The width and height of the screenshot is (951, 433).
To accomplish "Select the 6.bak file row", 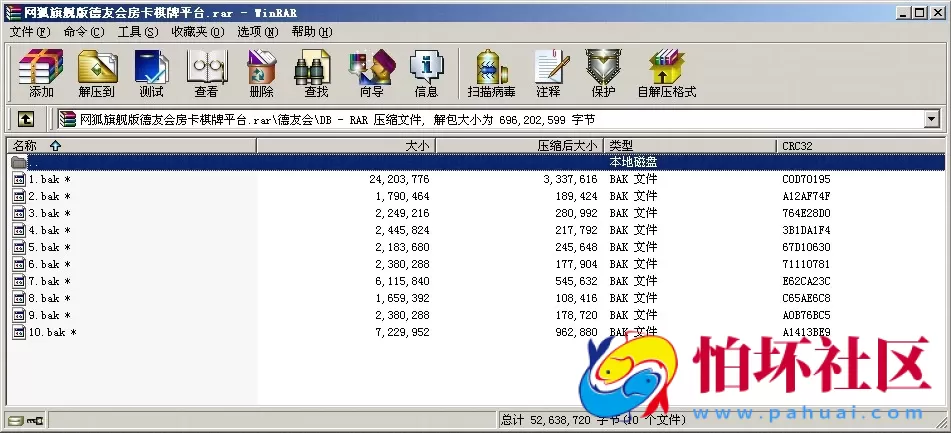I will pyautogui.click(x=476, y=264).
